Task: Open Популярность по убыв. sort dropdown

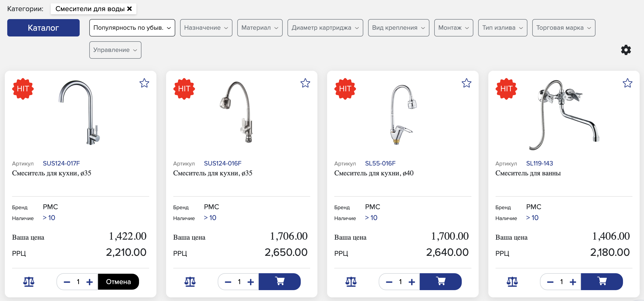Action: click(132, 28)
